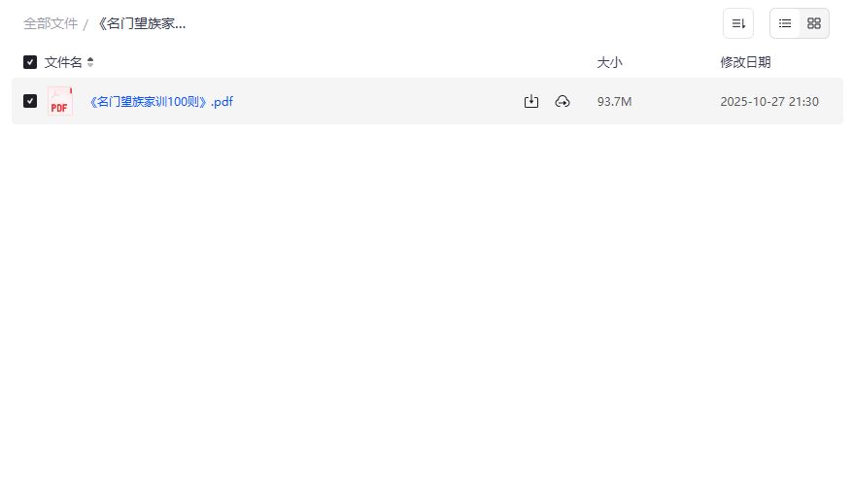Viewport: 853px width, 504px height.
Task: Toggle the select-all checkbox in header
Action: 30,62
